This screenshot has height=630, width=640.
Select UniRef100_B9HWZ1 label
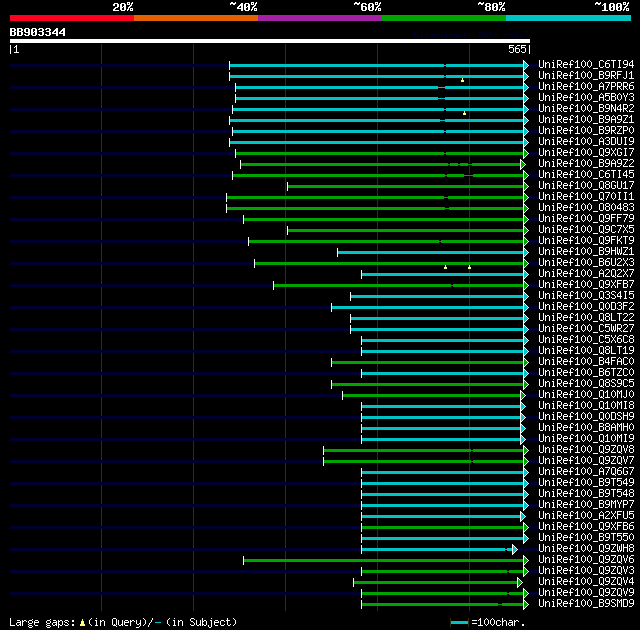pyautogui.click(x=586, y=252)
